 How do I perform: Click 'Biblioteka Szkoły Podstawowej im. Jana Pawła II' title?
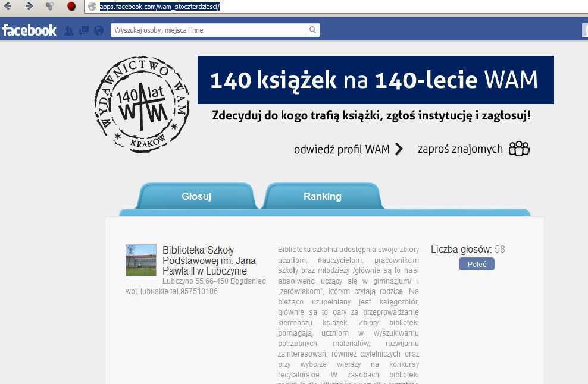209,260
